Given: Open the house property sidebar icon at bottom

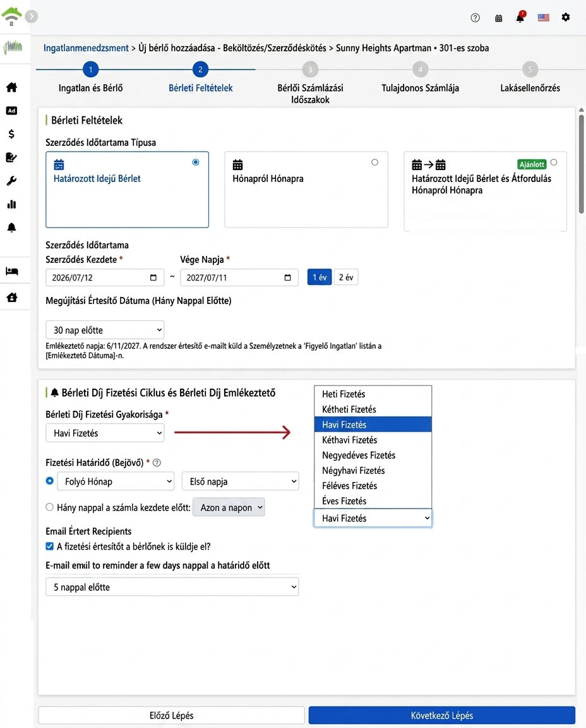Looking at the screenshot, I should 11,297.
